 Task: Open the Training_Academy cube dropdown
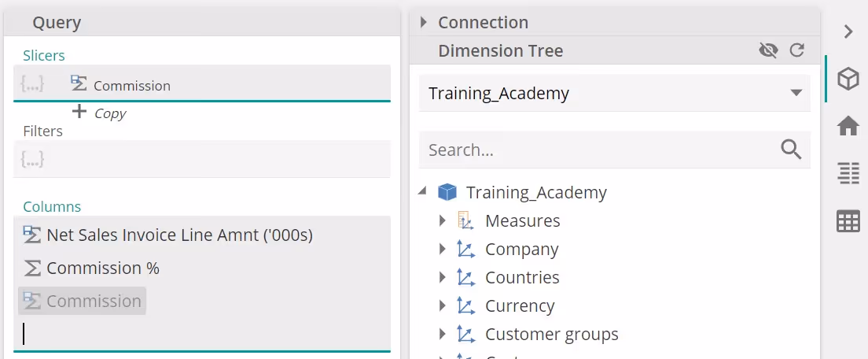pos(794,94)
